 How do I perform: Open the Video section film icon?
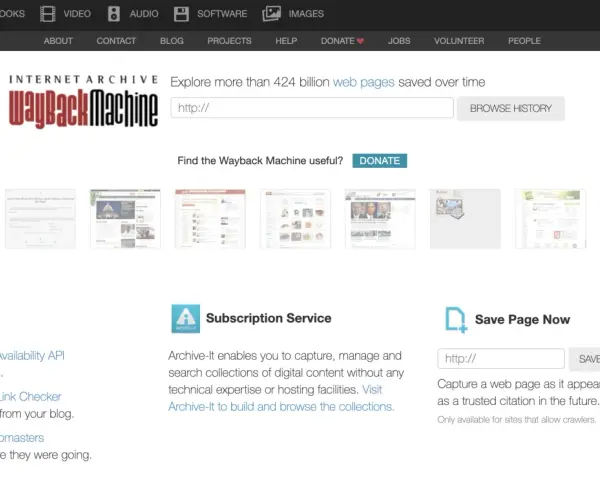click(x=47, y=14)
